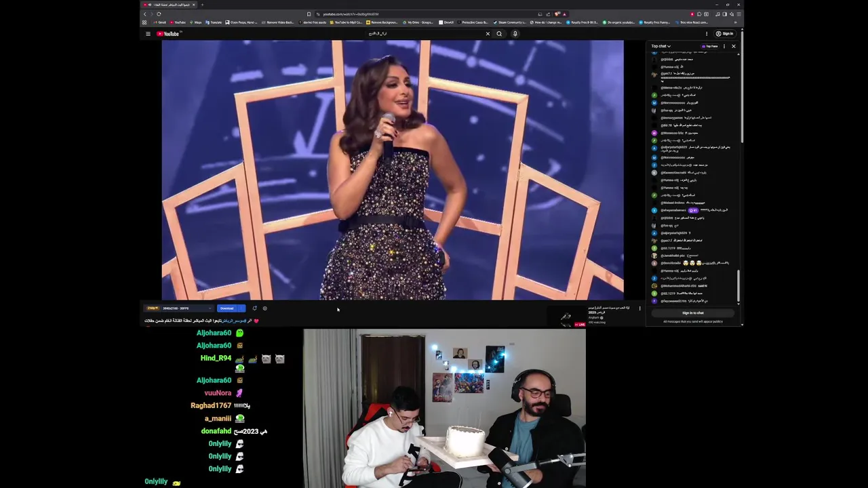Click the blue Download button below video
Screen dimensions: 868x488
tap(226, 308)
